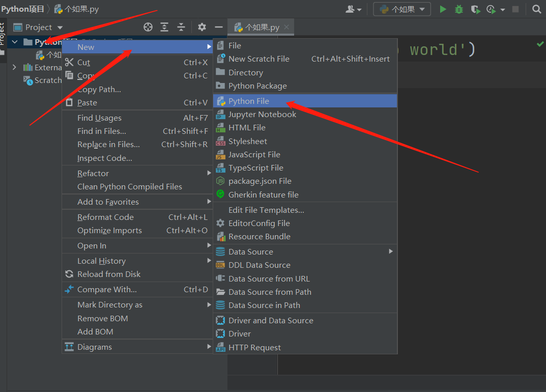Choose Cut from context menu
Image resolution: width=546 pixels, height=392 pixels.
tap(137, 63)
